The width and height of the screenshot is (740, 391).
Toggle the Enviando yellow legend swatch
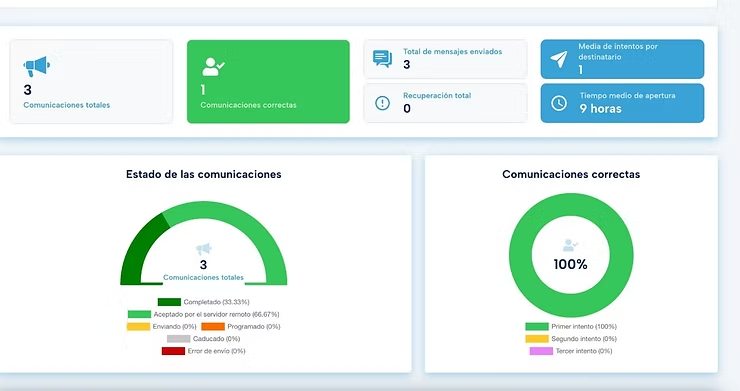point(138,326)
